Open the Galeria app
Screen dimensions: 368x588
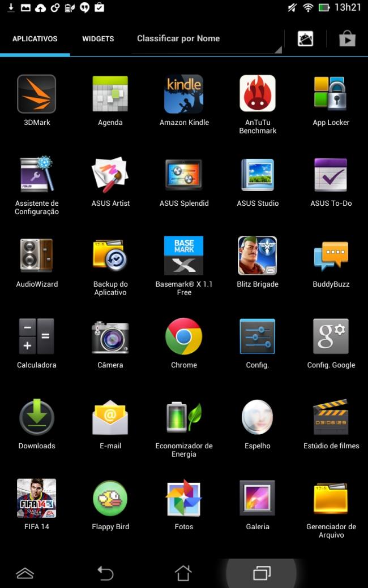click(x=258, y=498)
